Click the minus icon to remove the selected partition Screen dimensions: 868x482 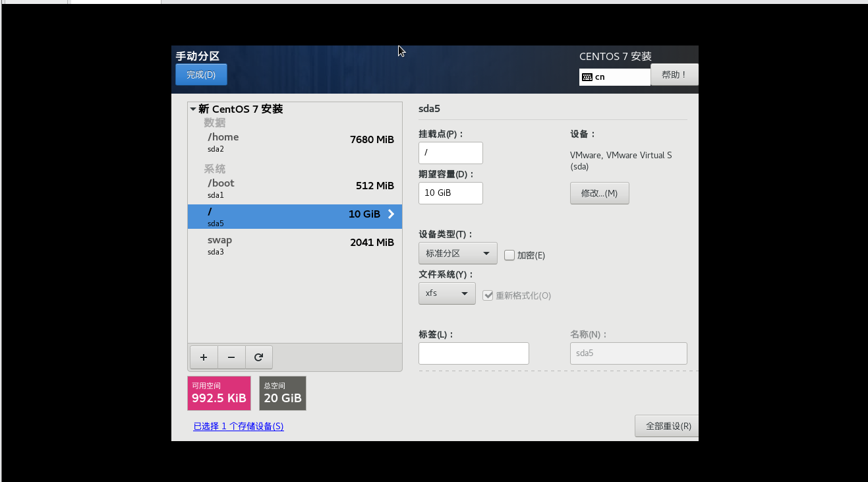[x=231, y=357]
